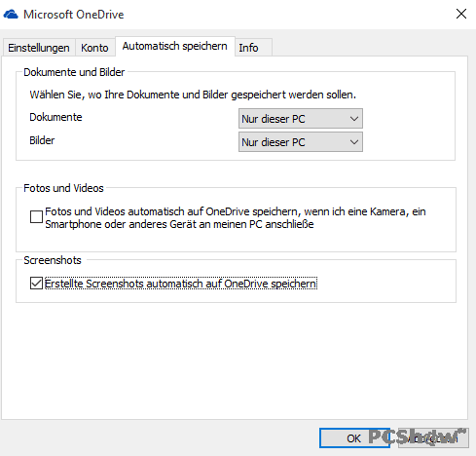This screenshot has width=476, height=456.
Task: Switch to the Konto tab
Action: 94,48
